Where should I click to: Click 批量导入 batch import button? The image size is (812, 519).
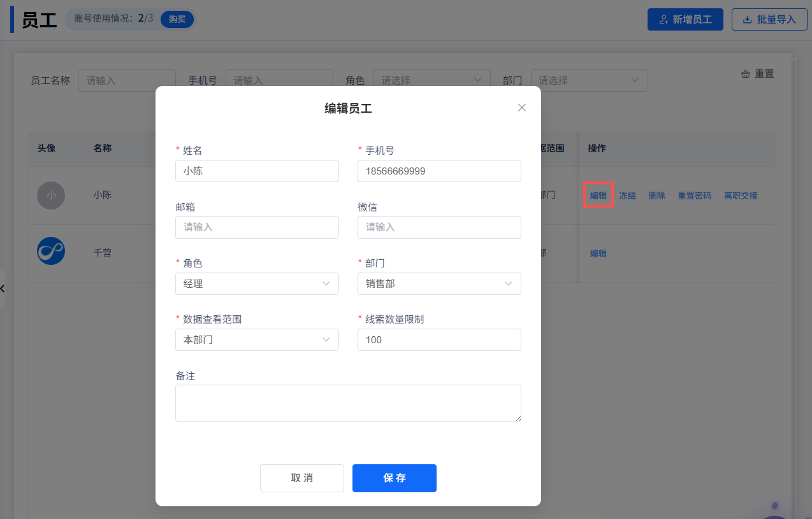pos(769,19)
